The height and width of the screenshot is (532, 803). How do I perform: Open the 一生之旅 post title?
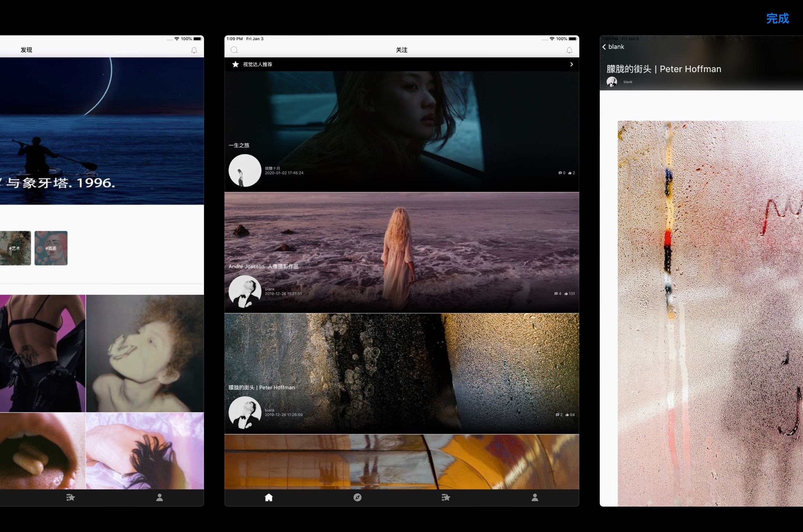pyautogui.click(x=239, y=145)
